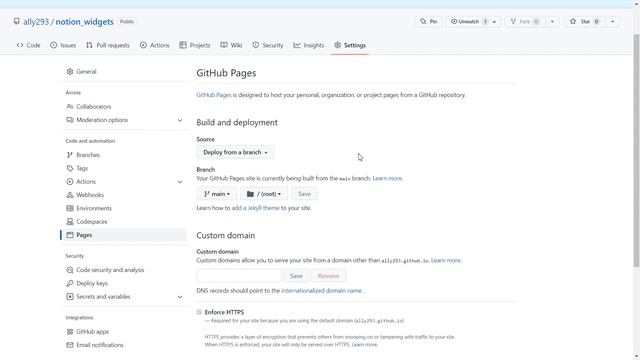Open the notion_widgets repository link
This screenshot has height=360, width=640.
84,22
